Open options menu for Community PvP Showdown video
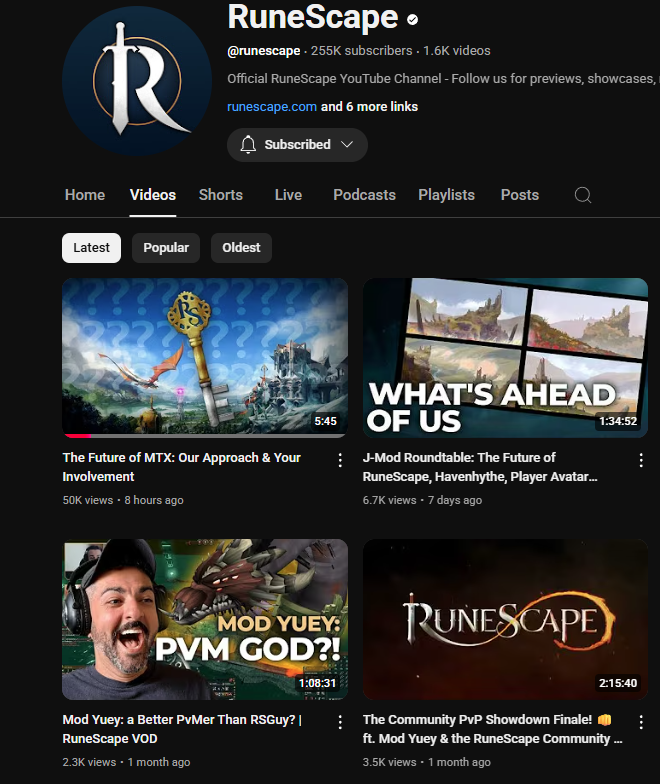The height and width of the screenshot is (784, 660). (641, 722)
